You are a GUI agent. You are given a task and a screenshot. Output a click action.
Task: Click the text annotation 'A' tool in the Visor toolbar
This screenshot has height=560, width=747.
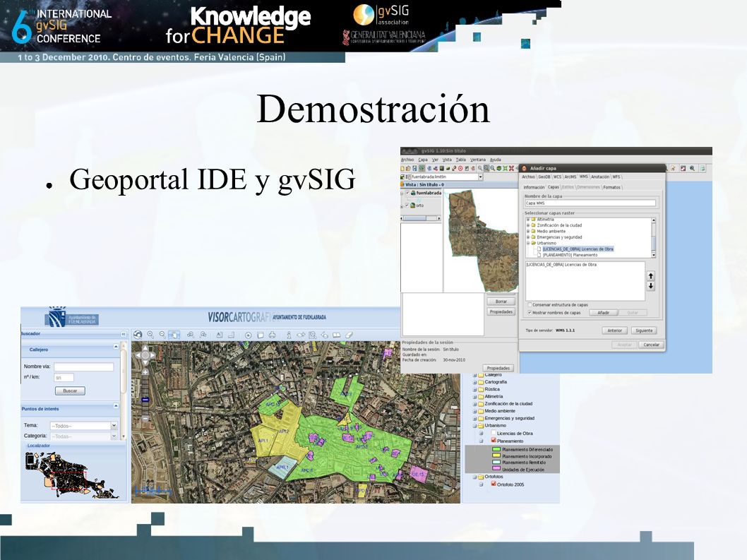[219, 335]
